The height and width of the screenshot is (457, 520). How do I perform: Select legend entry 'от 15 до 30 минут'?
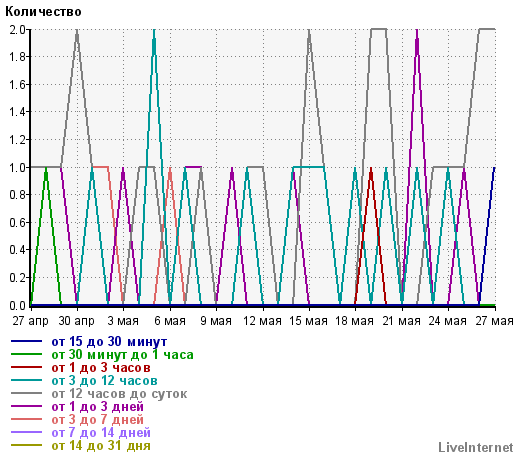109,341
